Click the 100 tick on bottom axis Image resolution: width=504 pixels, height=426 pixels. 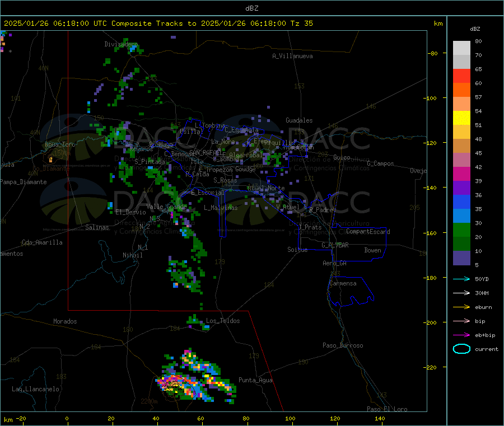(290, 419)
